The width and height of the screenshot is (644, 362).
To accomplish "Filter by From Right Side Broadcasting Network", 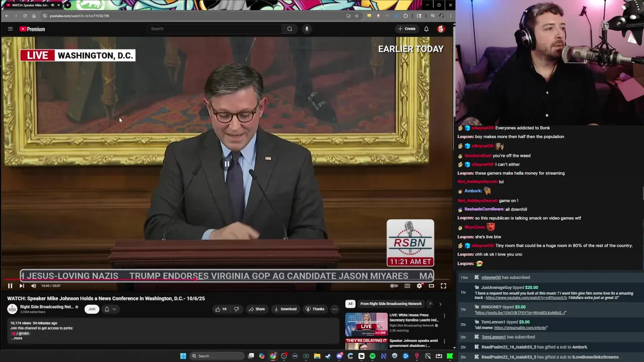I will pyautogui.click(x=391, y=304).
